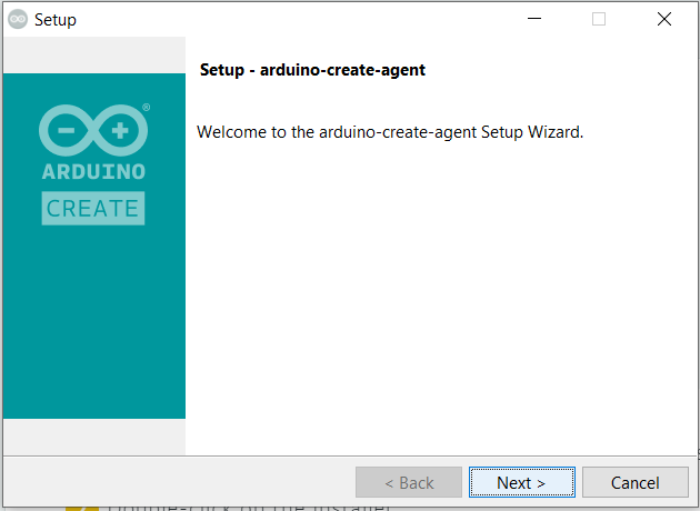Cancel the arduino-create-agent setup
The height and width of the screenshot is (511, 700).
[x=635, y=482]
